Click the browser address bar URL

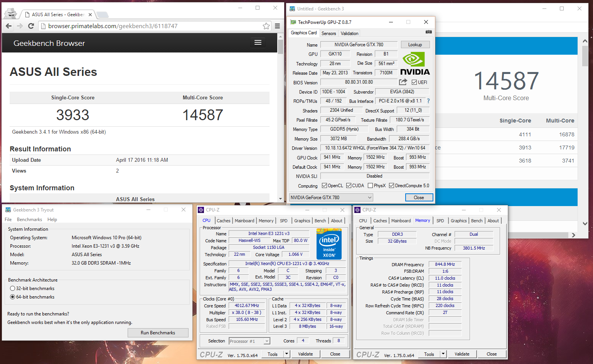[113, 26]
